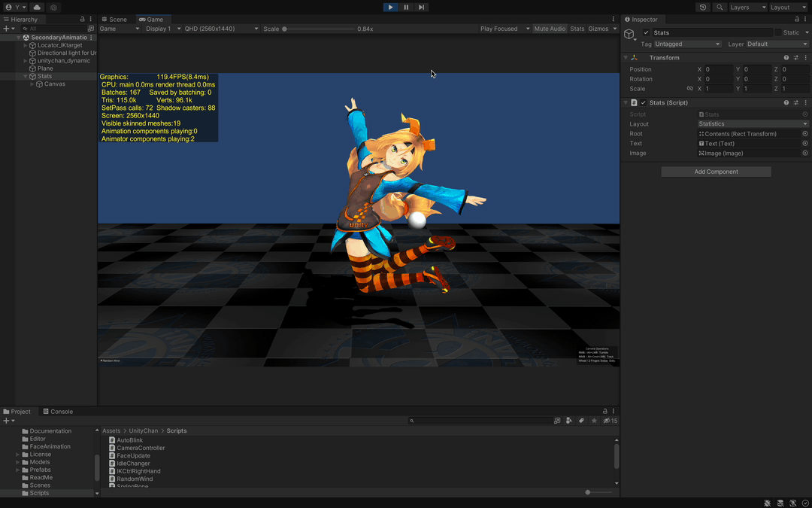Open Stats (Script) help icon
812x508 pixels.
786,102
